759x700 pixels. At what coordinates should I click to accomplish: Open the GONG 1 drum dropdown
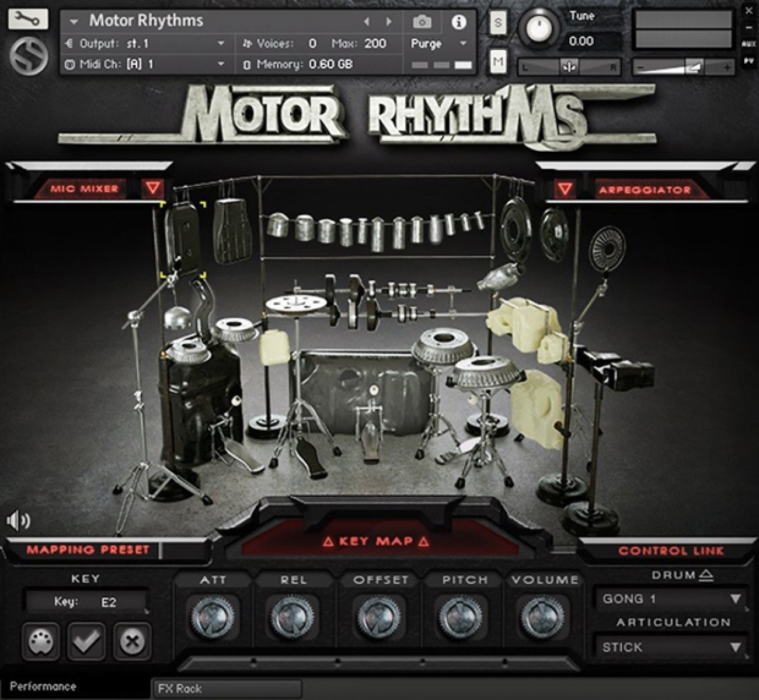(x=671, y=599)
